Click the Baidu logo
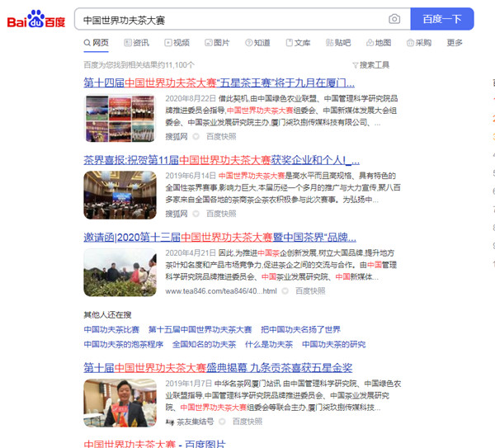This screenshot has width=495, height=448. (36, 19)
